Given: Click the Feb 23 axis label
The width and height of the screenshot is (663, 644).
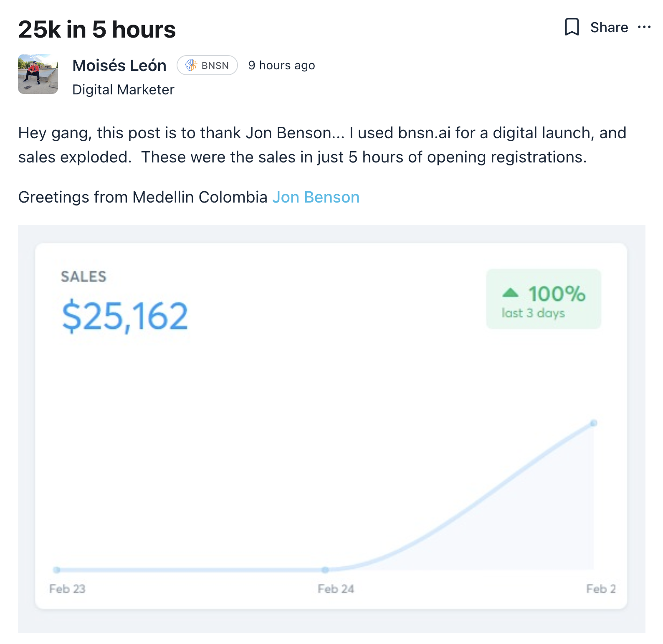Looking at the screenshot, I should tap(67, 589).
